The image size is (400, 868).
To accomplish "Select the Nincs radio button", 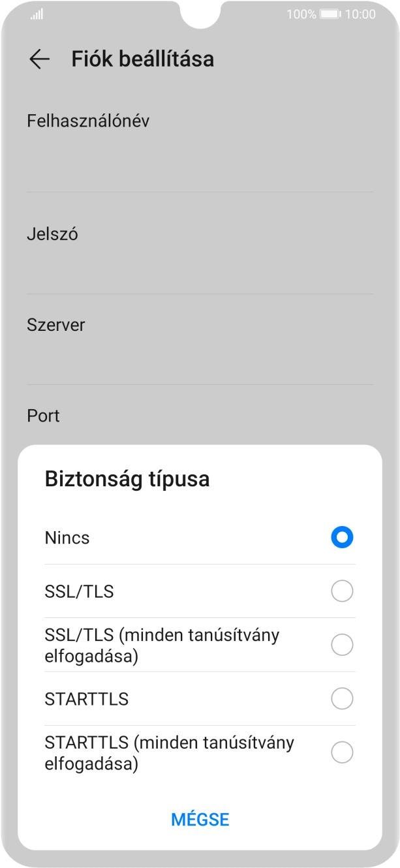I will (342, 538).
